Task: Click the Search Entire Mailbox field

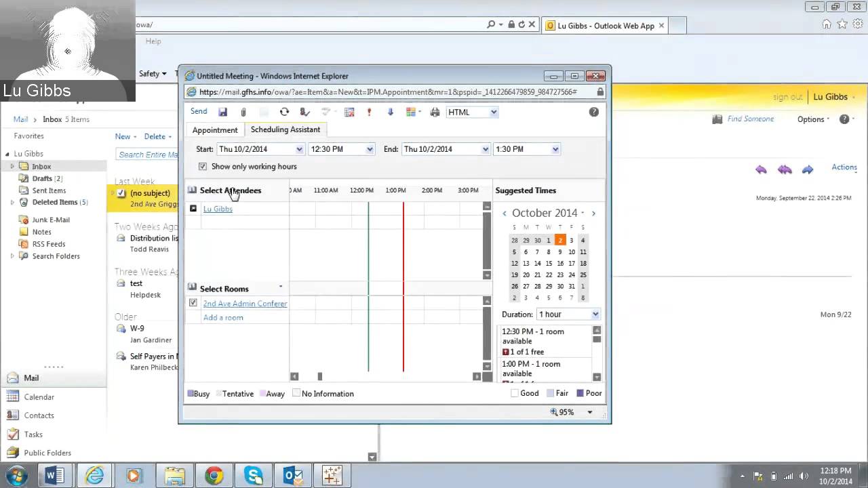Action: point(147,155)
